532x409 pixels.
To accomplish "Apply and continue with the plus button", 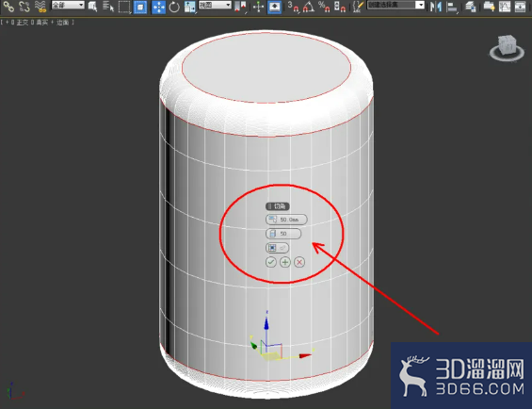I will tap(285, 262).
